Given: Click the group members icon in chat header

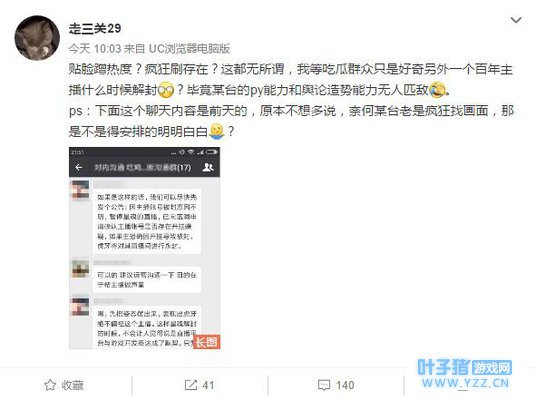Looking at the screenshot, I should coord(208,167).
